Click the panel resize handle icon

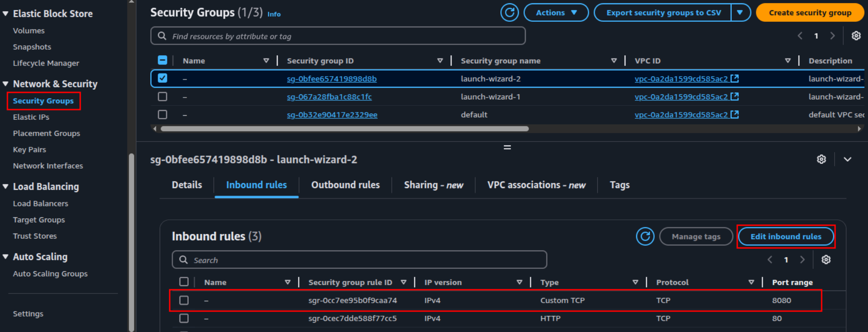pos(507,147)
